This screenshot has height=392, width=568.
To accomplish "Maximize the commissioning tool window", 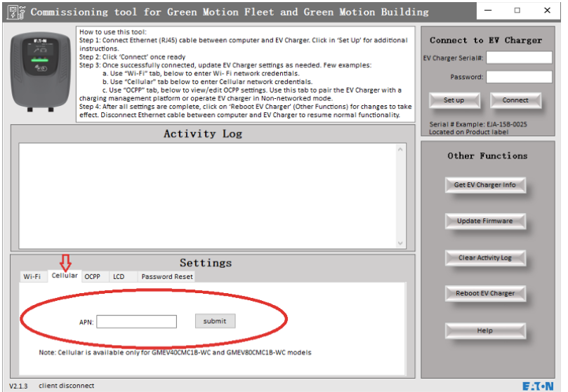I will click(517, 11).
